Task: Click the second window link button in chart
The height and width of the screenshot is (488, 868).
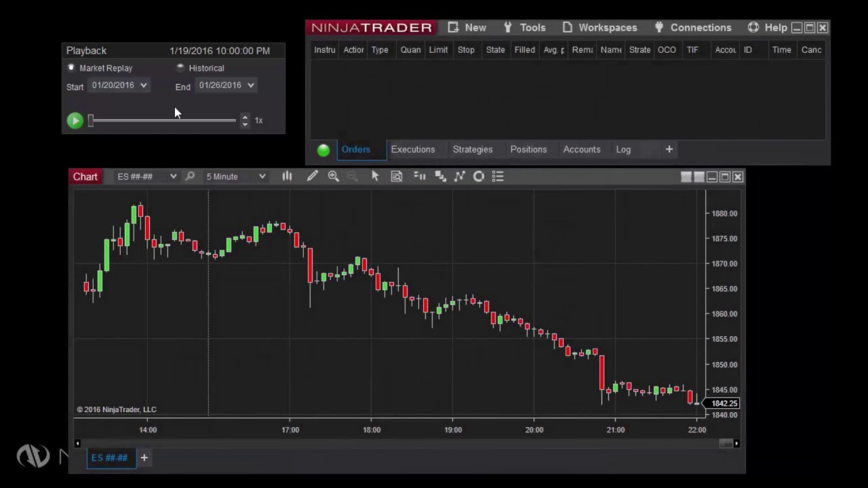Action: [699, 178]
